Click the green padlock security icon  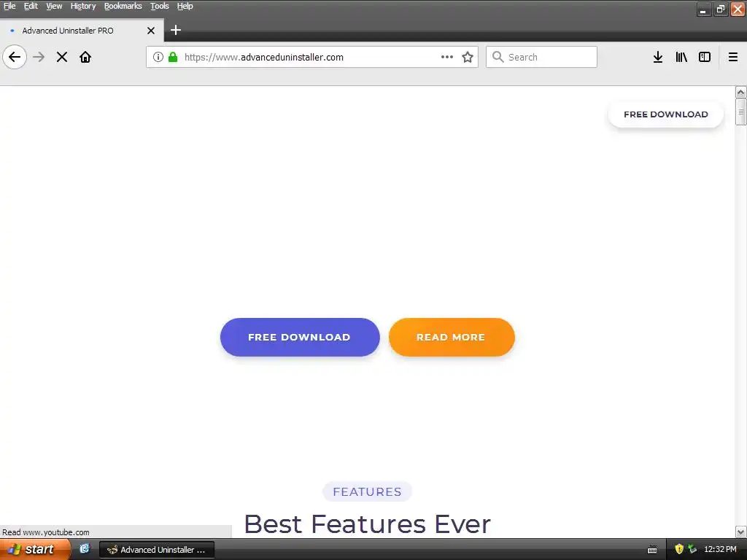[173, 57]
